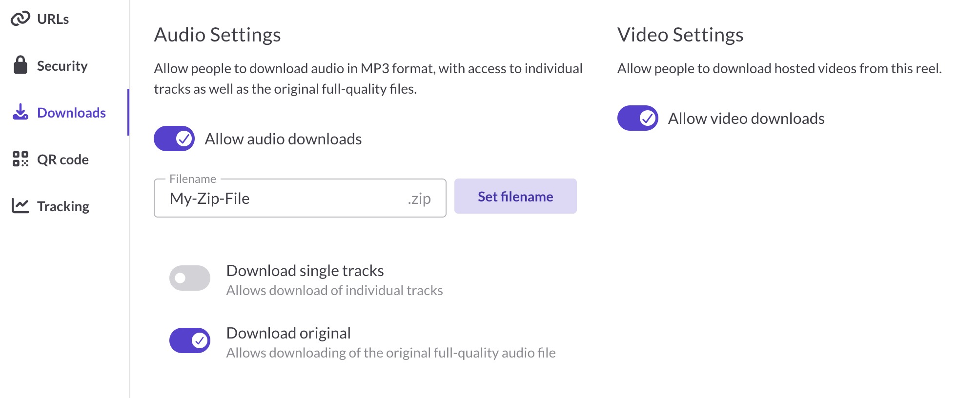The image size is (980, 398).
Task: Turn off the Download original toggle
Action: click(x=190, y=340)
